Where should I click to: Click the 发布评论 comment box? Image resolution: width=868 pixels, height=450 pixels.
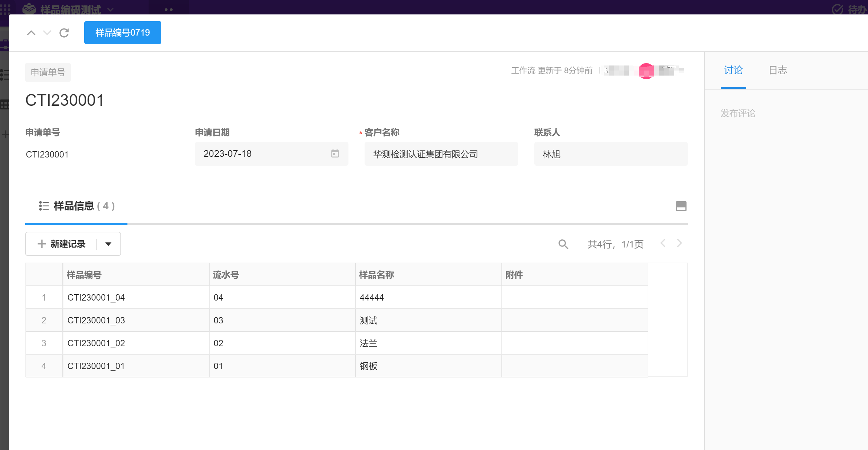tap(738, 114)
